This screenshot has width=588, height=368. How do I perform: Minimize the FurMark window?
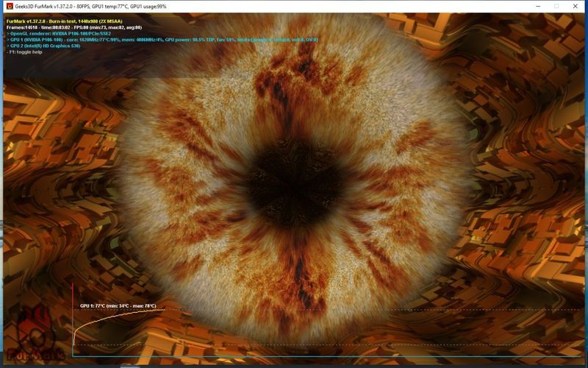coord(538,6)
